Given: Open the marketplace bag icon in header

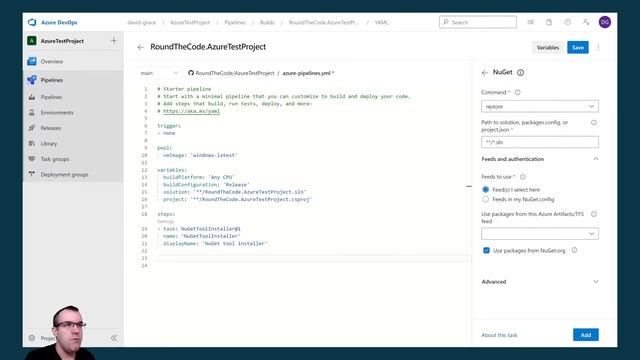Looking at the screenshot, I should pyautogui.click(x=549, y=22).
